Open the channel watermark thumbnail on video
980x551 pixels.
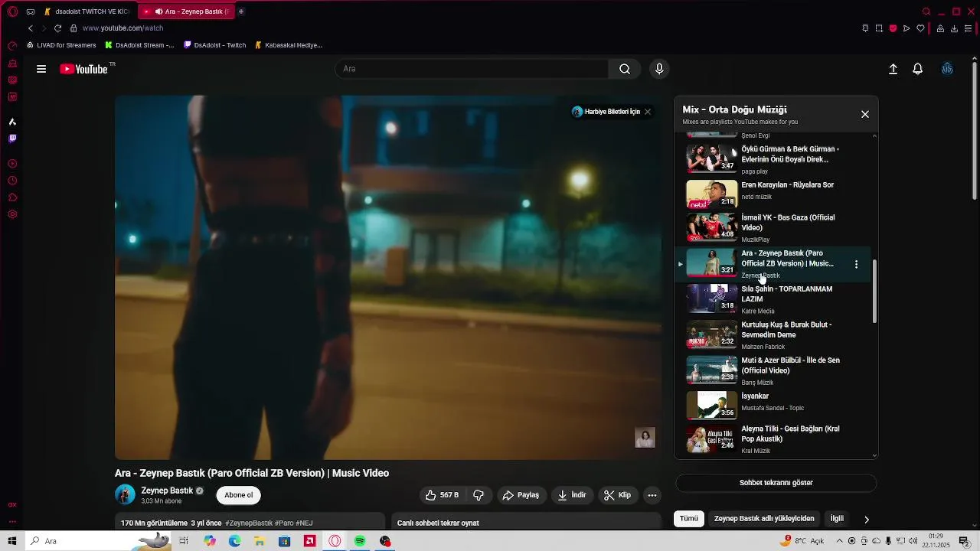(x=645, y=438)
